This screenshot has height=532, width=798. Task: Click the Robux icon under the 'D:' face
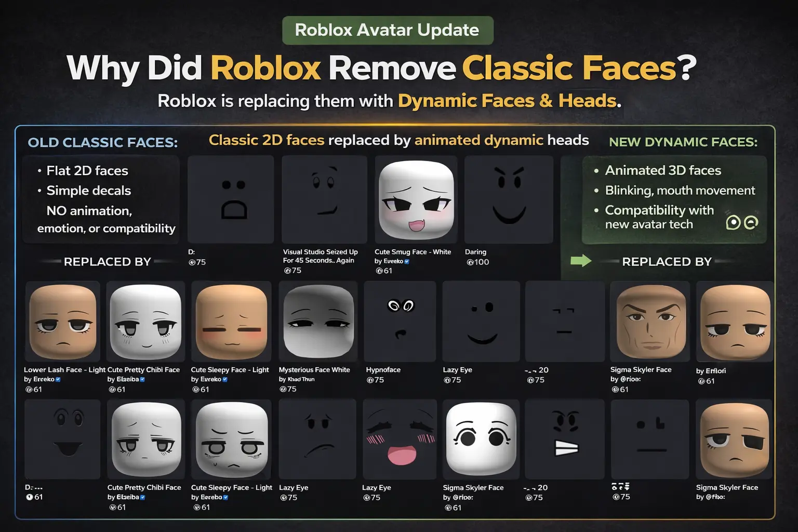coord(191,262)
